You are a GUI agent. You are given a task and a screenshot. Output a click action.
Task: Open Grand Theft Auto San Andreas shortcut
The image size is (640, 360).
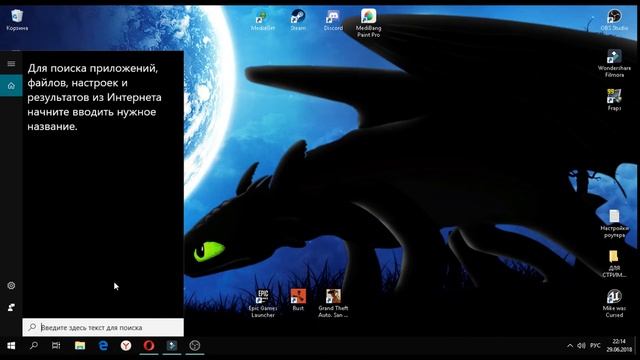click(x=333, y=303)
